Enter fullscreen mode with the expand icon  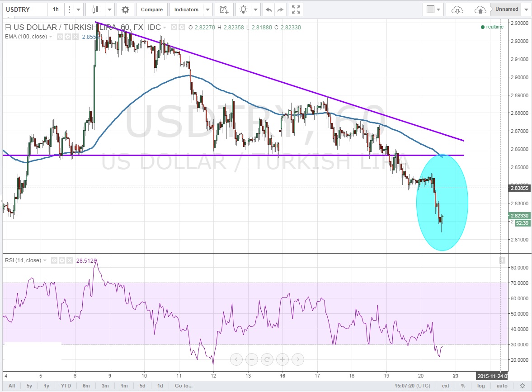click(x=296, y=9)
